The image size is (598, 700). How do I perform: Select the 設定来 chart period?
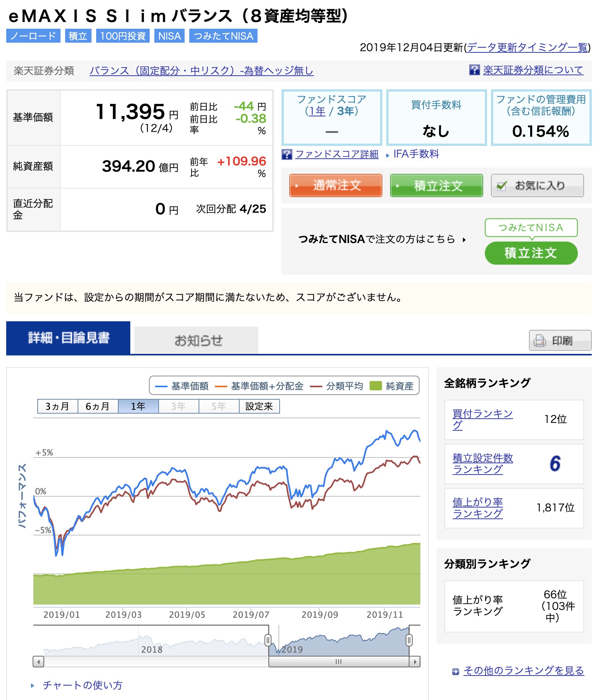259,406
